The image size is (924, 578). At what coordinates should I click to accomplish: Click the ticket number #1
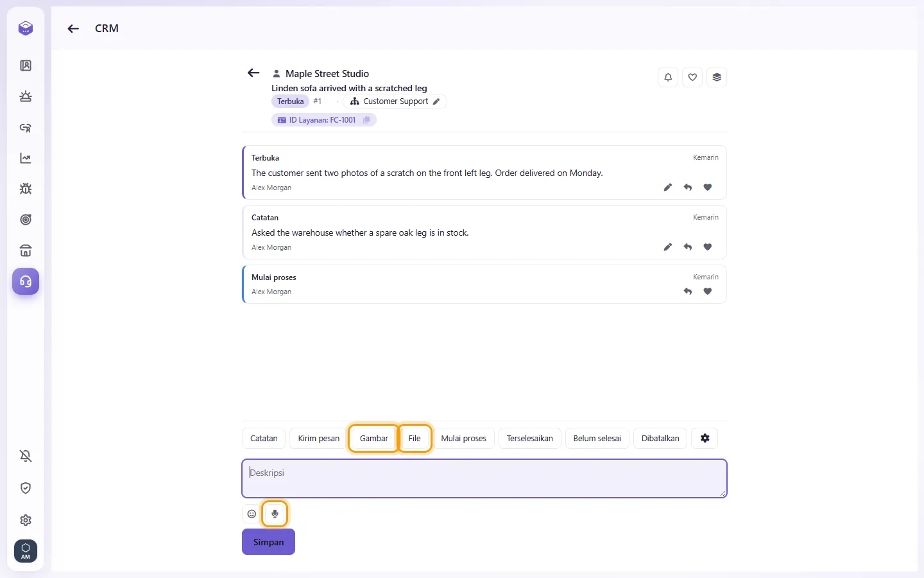pos(318,101)
